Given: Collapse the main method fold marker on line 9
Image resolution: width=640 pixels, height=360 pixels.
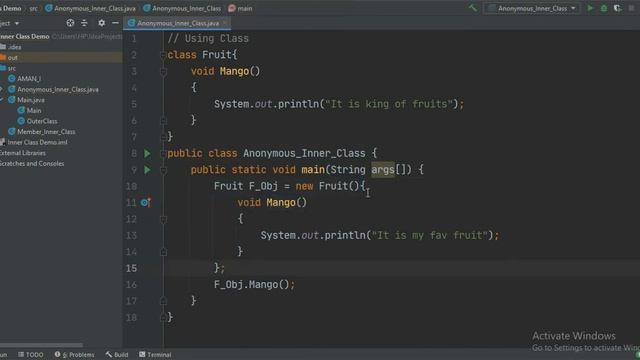Looking at the screenshot, I should pyautogui.click(x=163, y=170).
